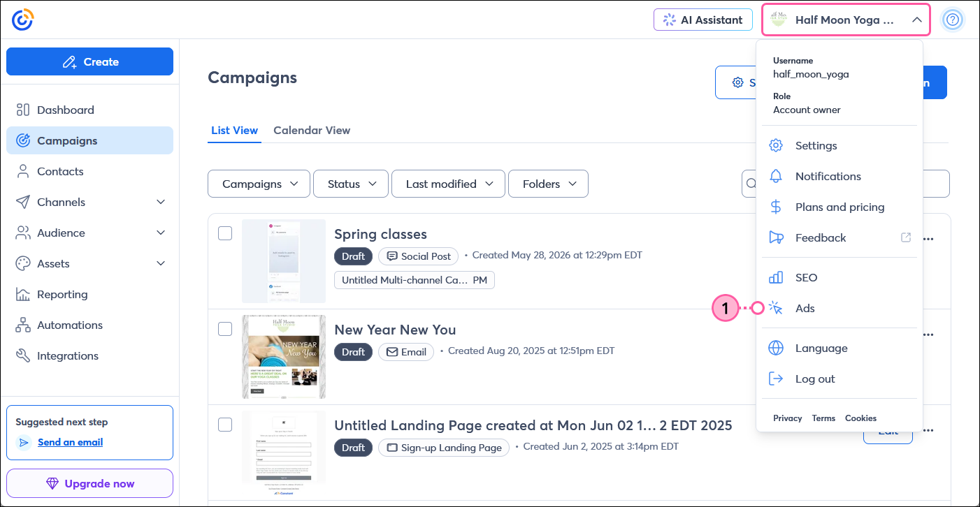Select the New Year New You checkbox

[x=225, y=329]
